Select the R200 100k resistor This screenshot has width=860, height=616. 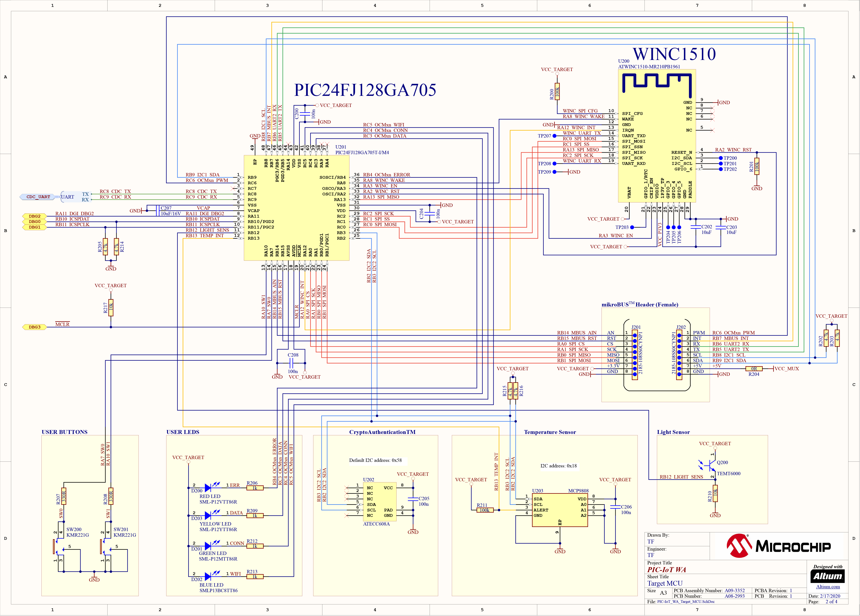click(x=557, y=91)
